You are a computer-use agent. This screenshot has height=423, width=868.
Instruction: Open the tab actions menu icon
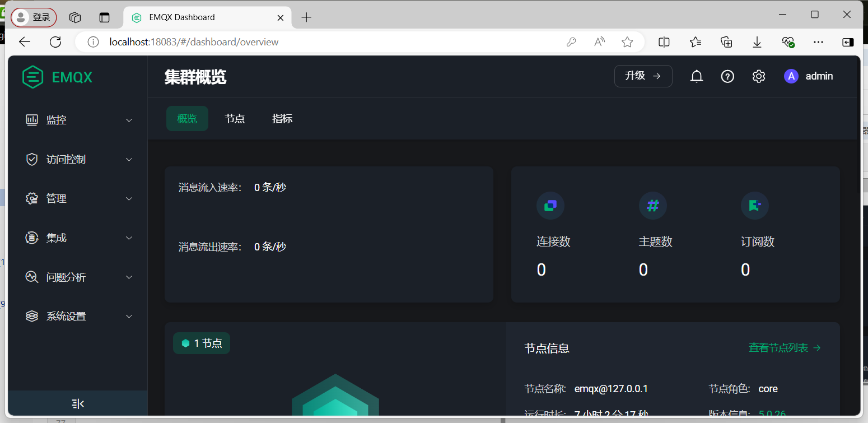coord(105,17)
